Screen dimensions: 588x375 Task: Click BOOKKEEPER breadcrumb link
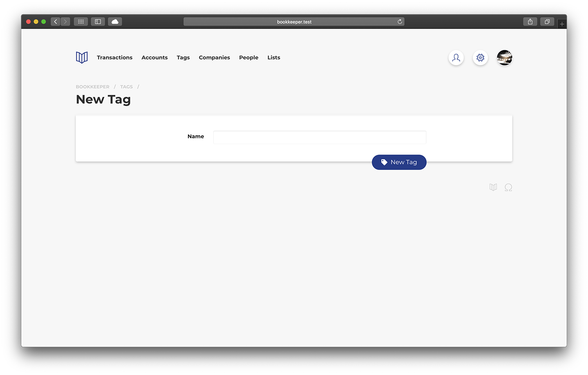click(93, 87)
